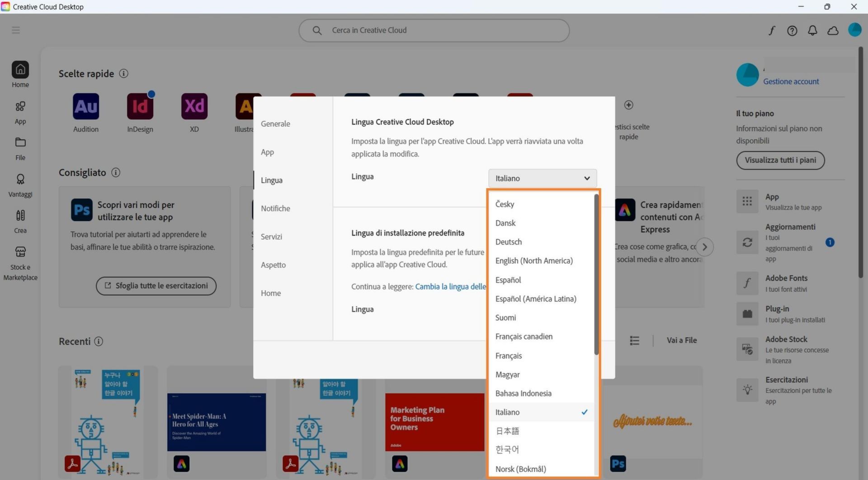
Task: Open the Generale preferences tab
Action: click(275, 124)
